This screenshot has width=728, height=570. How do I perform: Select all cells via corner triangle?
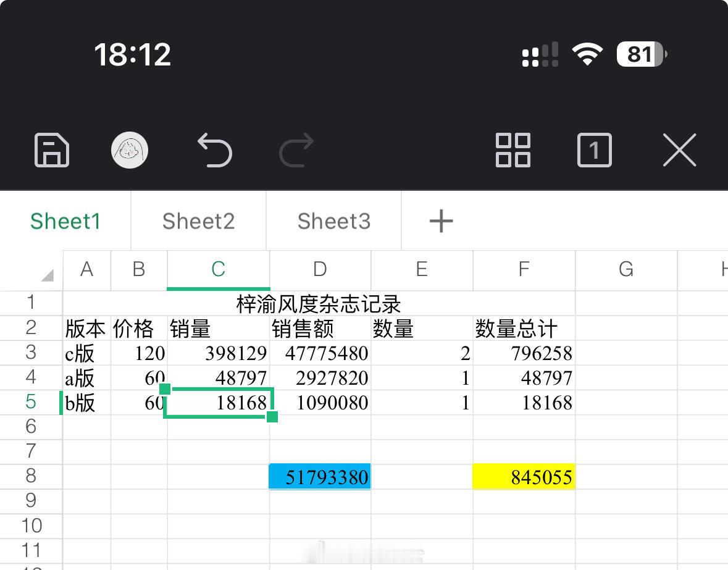coord(48,275)
